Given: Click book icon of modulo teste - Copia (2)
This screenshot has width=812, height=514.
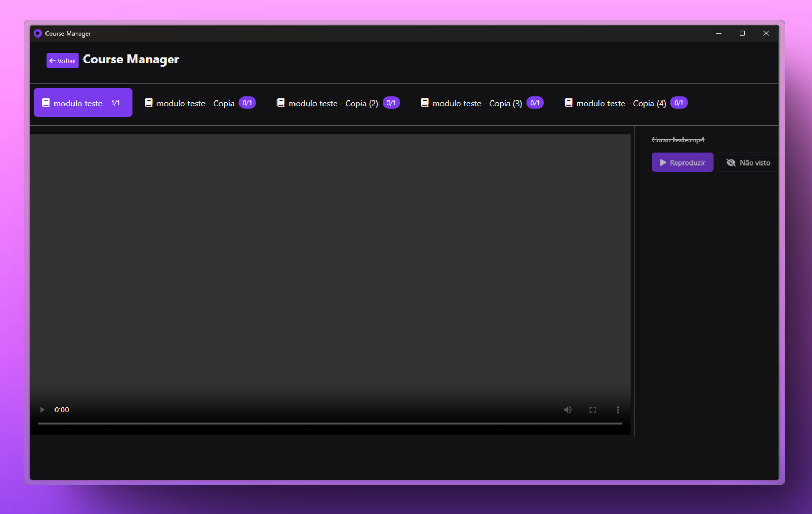Looking at the screenshot, I should click(x=281, y=103).
